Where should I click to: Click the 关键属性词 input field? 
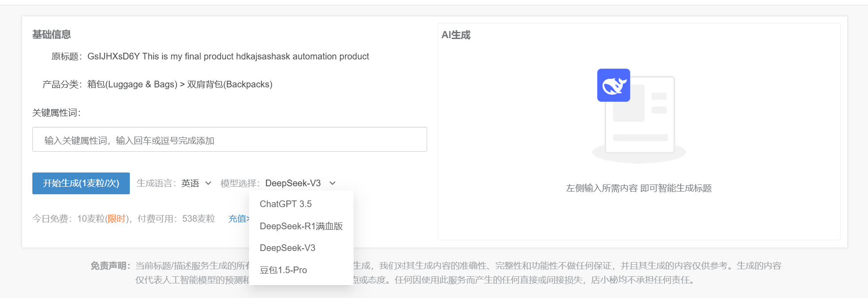[229, 139]
